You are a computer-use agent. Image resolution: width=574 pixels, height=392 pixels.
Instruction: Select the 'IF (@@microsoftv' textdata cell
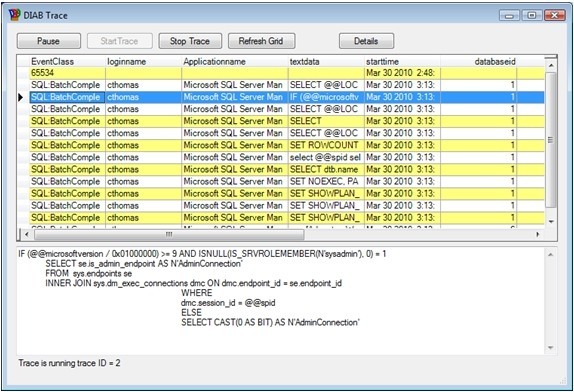(x=326, y=97)
